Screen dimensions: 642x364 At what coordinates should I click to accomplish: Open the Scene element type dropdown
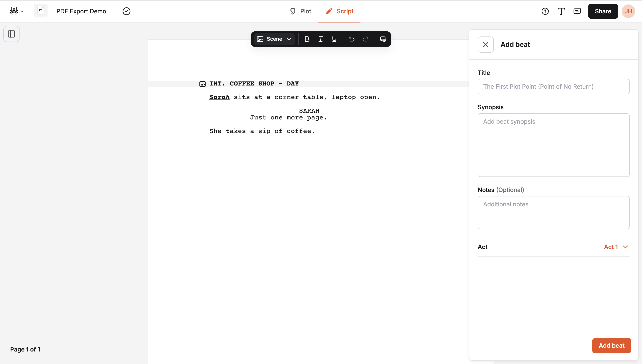[x=274, y=39]
